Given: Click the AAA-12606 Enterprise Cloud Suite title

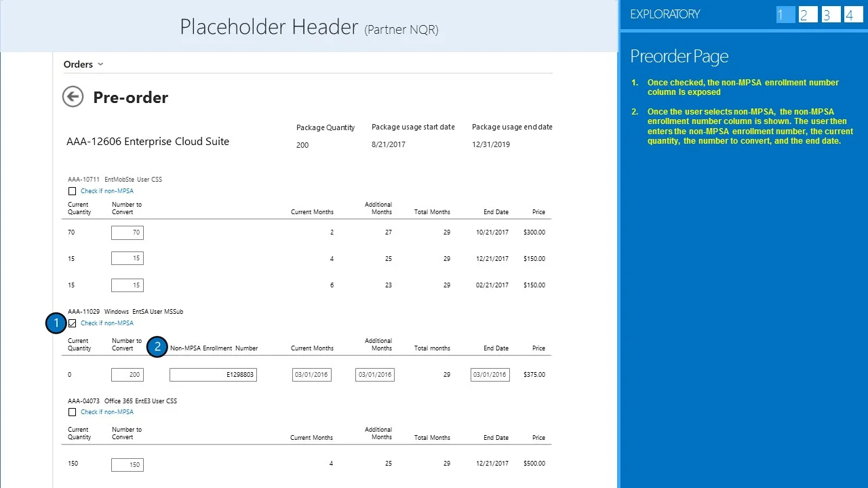Looking at the screenshot, I should [148, 142].
